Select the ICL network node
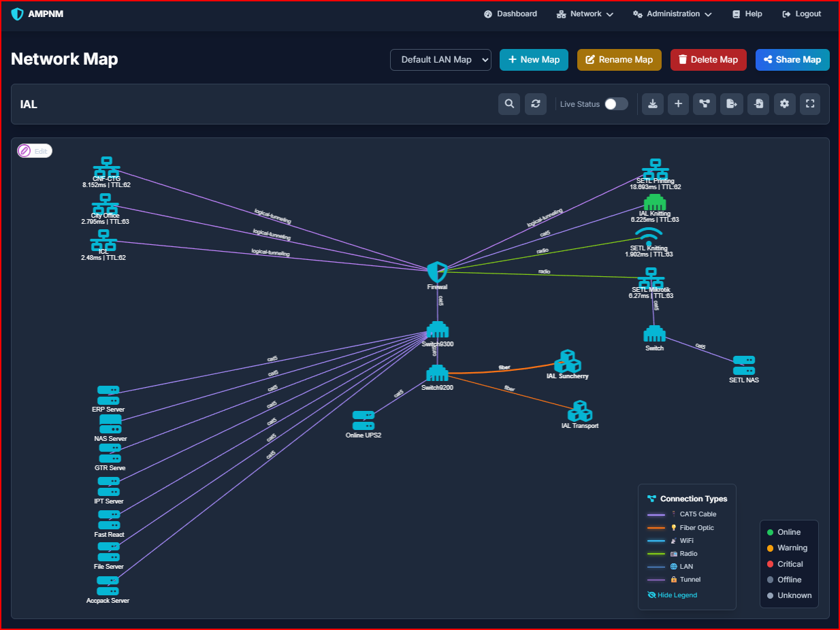Viewport: 840px width, 630px height. click(103, 239)
